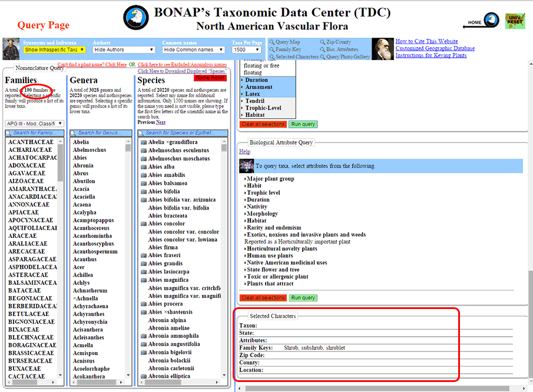Click the UNIV RESET icon
Viewport: 533px width, 392px height.
515,21
